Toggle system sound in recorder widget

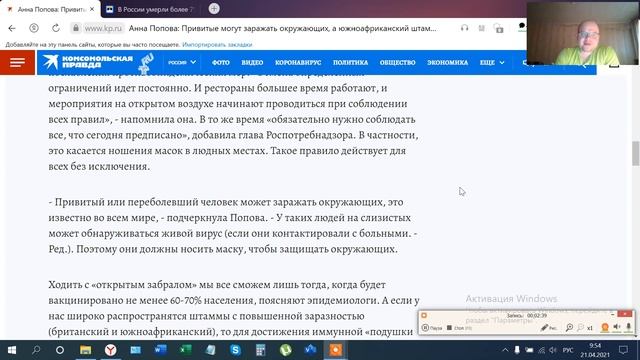point(617,327)
